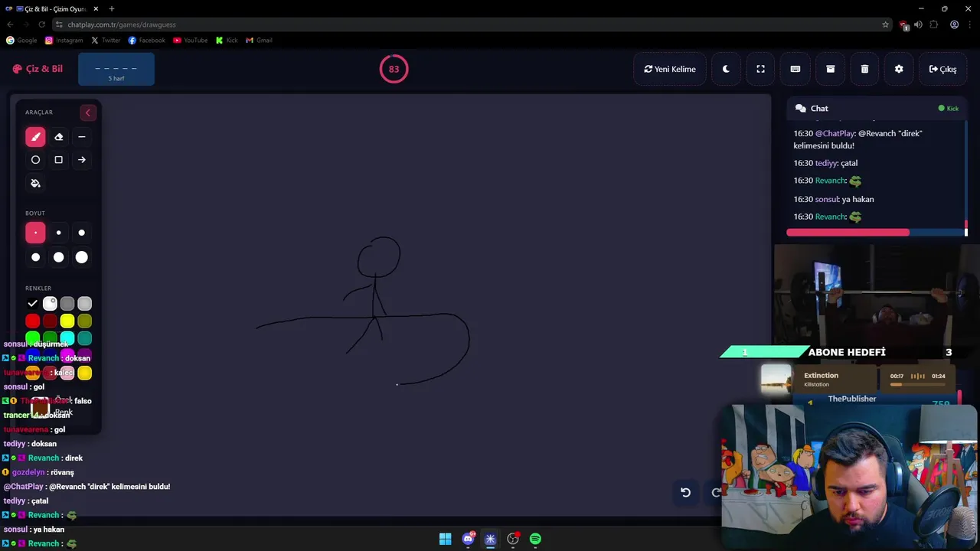Switch to the Çiz & Bil browser tab
This screenshot has height=551, width=980.
(55, 9)
